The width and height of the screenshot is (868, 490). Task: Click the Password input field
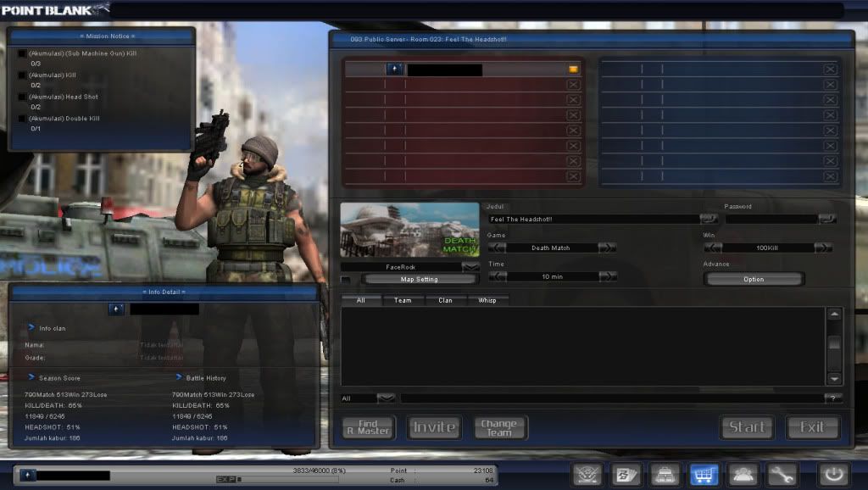coord(771,219)
